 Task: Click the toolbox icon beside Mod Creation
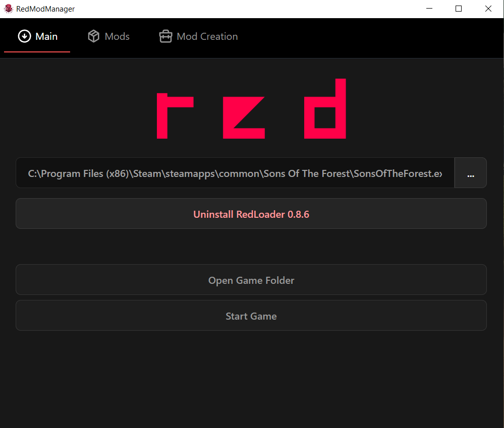point(165,36)
